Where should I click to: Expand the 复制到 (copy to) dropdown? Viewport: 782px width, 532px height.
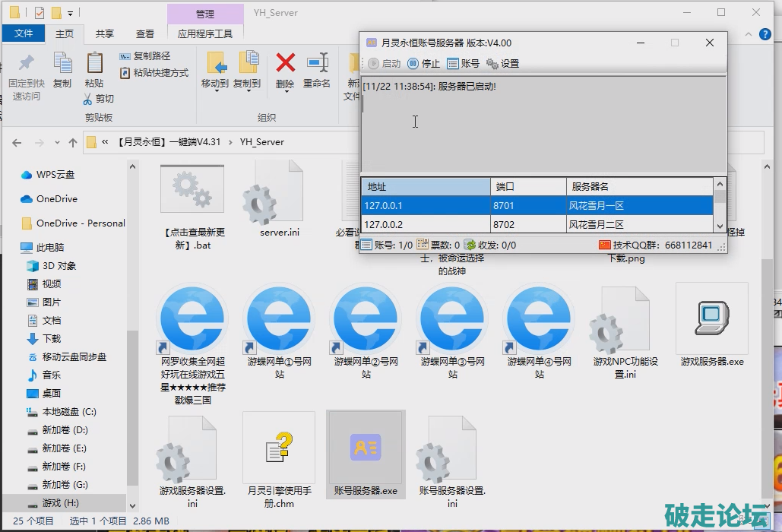point(247,90)
